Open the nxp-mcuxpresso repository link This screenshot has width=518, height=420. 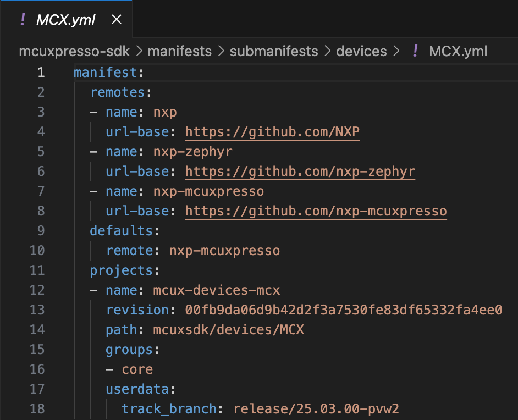[x=316, y=211]
